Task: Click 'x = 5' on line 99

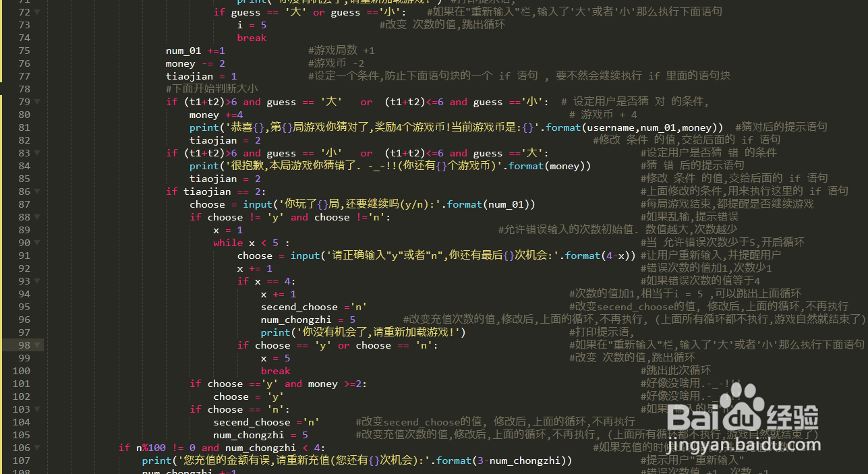Action: click(x=276, y=358)
